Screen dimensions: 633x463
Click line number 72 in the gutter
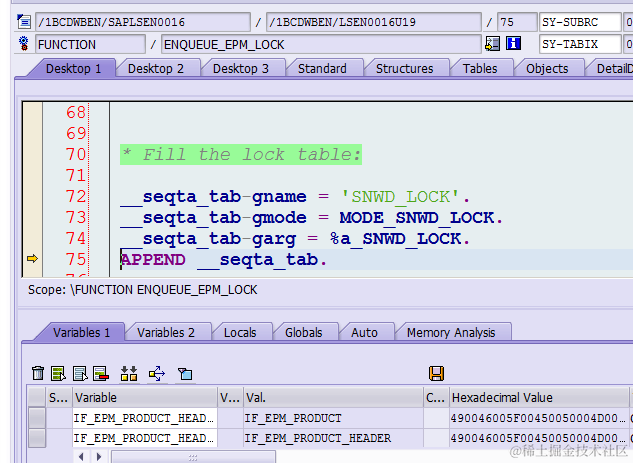pos(76,196)
